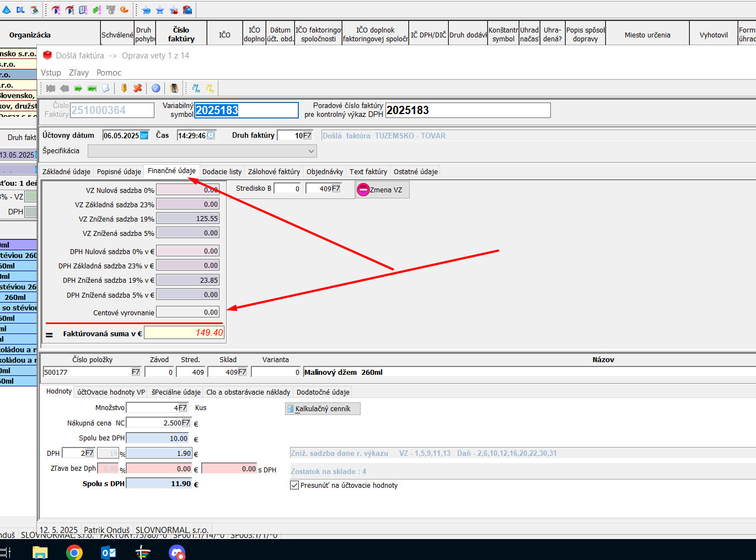Click the Zmena VZ button
This screenshot has height=560, width=756.
[x=382, y=190]
